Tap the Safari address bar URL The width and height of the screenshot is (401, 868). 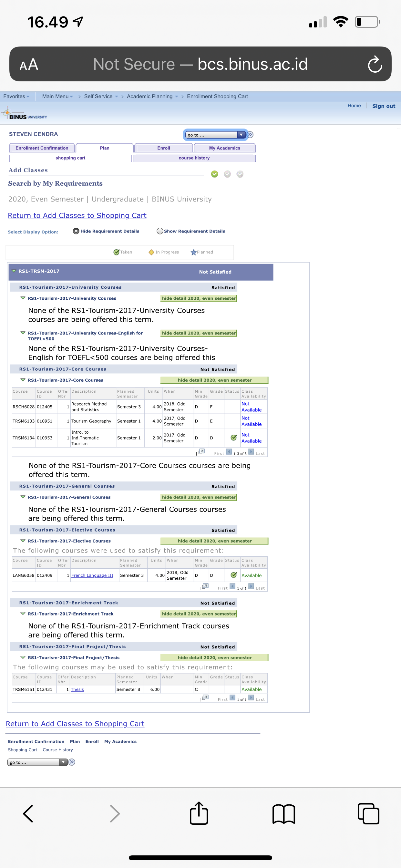click(x=200, y=64)
